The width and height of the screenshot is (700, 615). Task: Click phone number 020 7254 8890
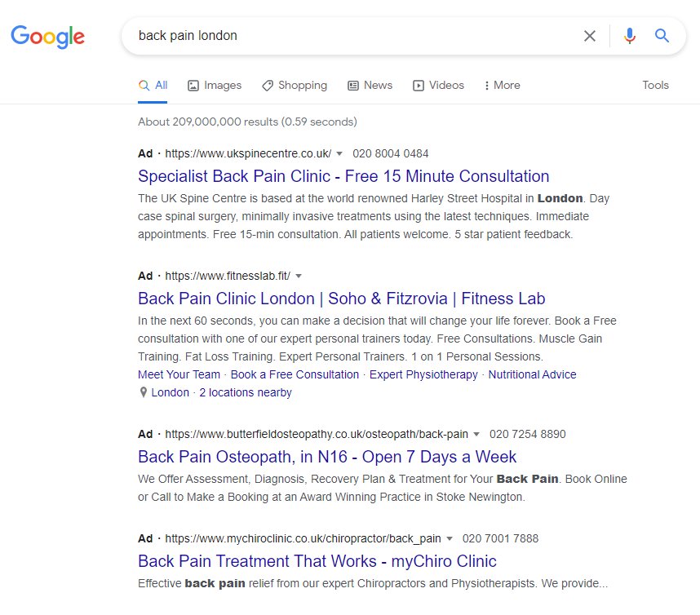click(527, 434)
